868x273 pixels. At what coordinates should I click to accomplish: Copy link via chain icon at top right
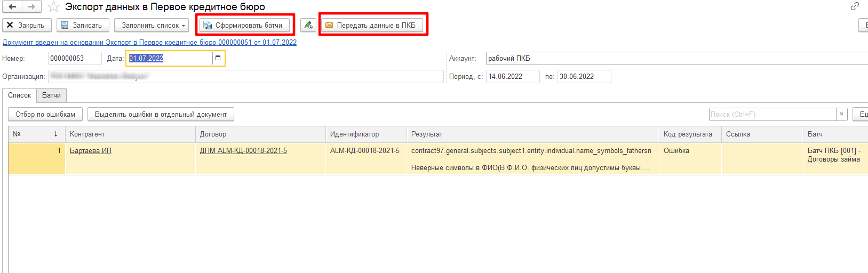tap(855, 6)
